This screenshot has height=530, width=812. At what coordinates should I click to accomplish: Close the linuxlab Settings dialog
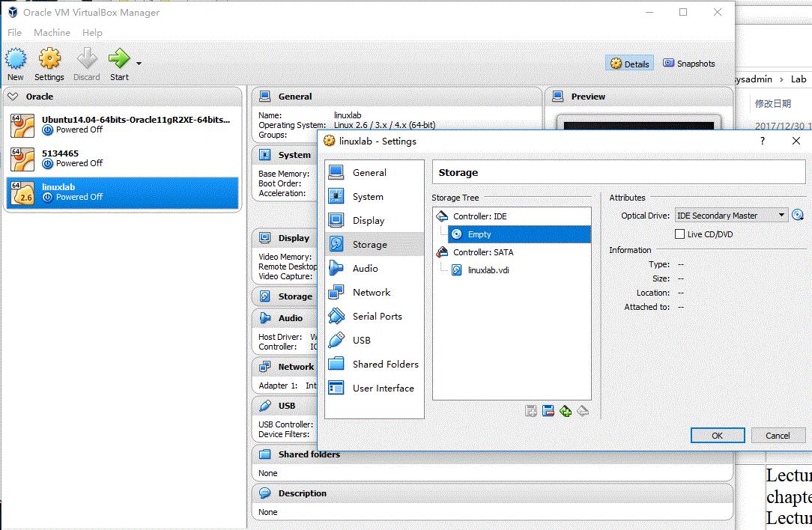coord(796,141)
